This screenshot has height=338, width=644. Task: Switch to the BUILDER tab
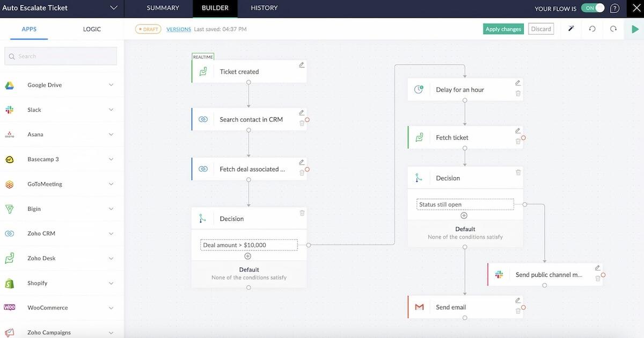[215, 8]
